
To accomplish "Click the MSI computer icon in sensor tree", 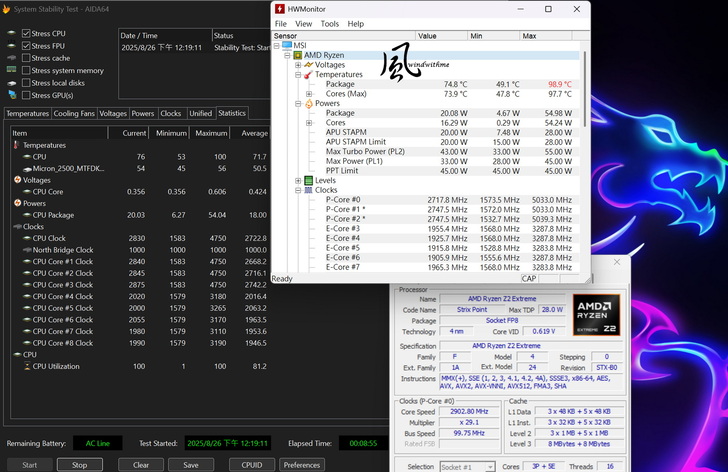I will (287, 45).
